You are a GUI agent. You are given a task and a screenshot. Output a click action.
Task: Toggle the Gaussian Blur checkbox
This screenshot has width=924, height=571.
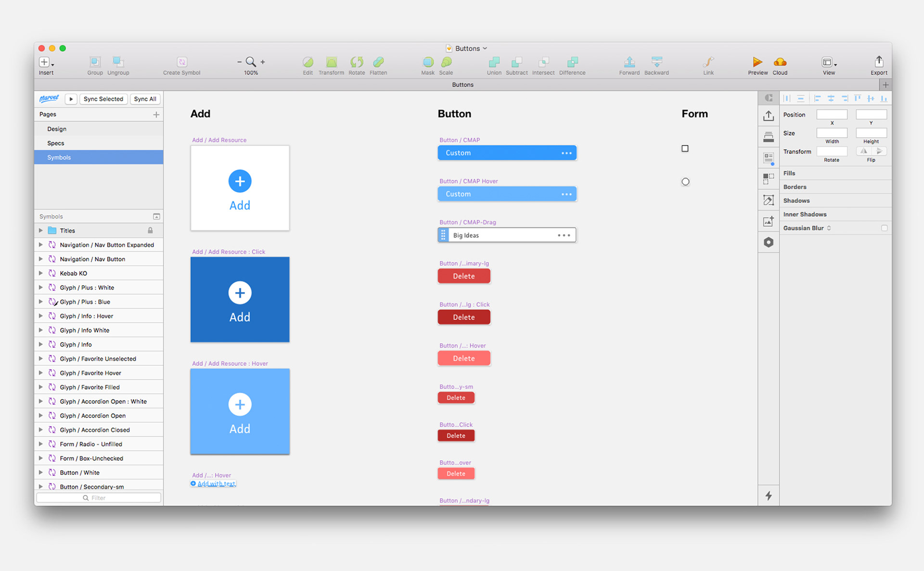884,228
